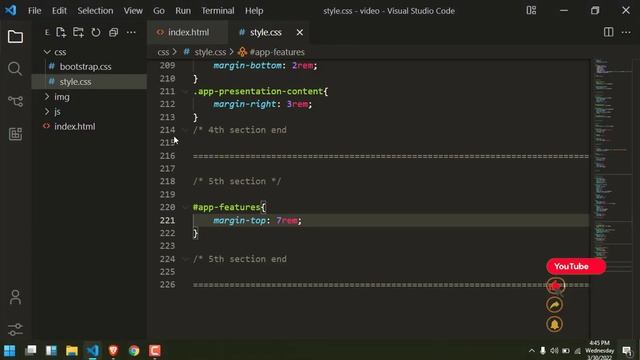Open Task View from taskbar
This screenshot has height=360, width=640.
[31, 351]
